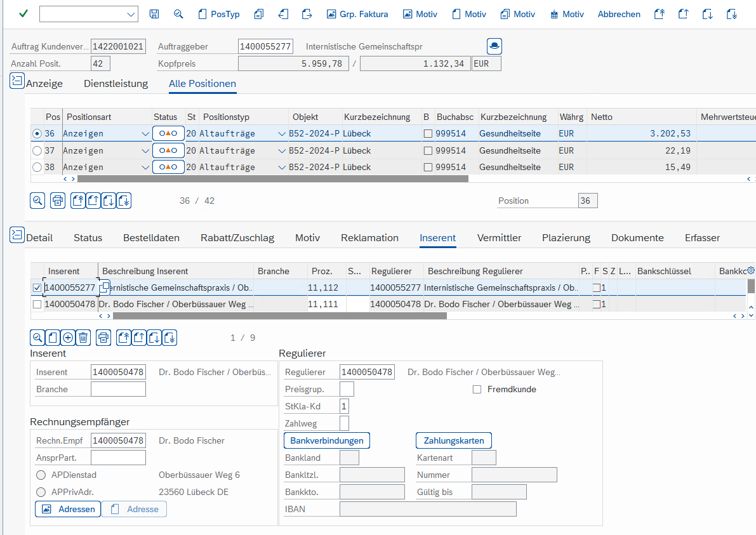Click next page icon below positions table
Screen dimensions: 756x535
pos(109,201)
